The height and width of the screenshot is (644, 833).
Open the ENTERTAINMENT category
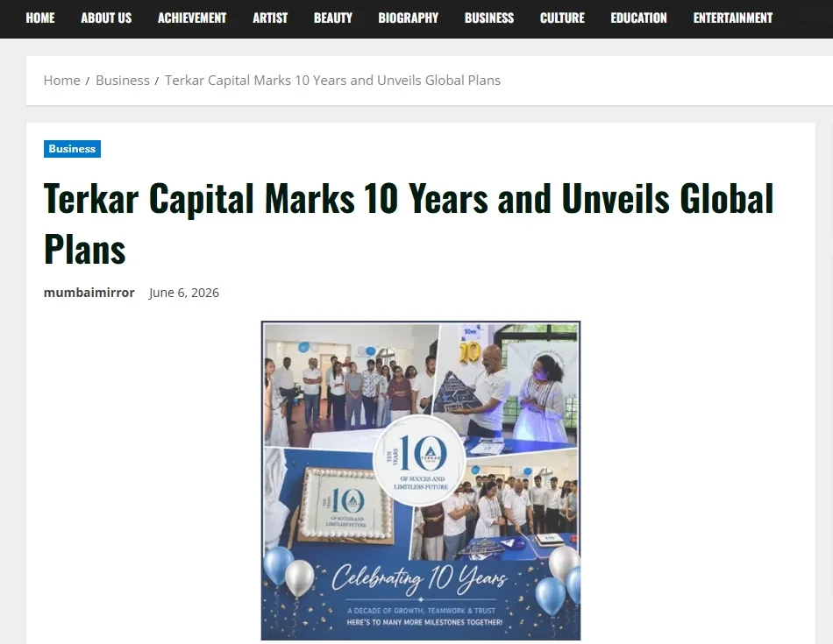[732, 18]
